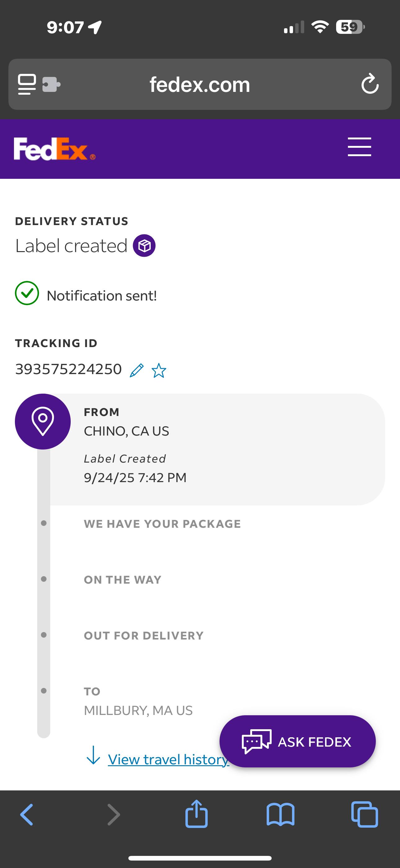Go back with the Safari back arrow
The image size is (400, 868).
pyautogui.click(x=27, y=814)
